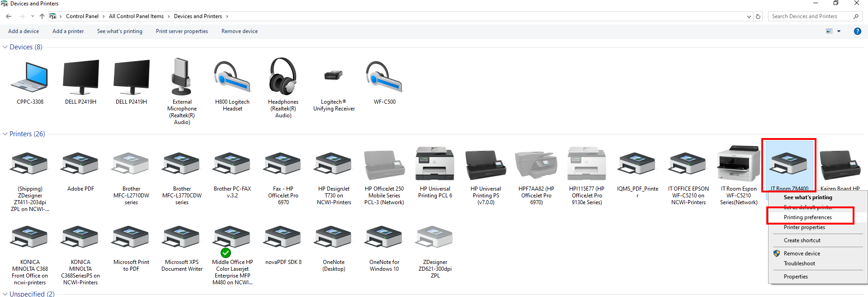Click Add a printer in toolbar

68,31
